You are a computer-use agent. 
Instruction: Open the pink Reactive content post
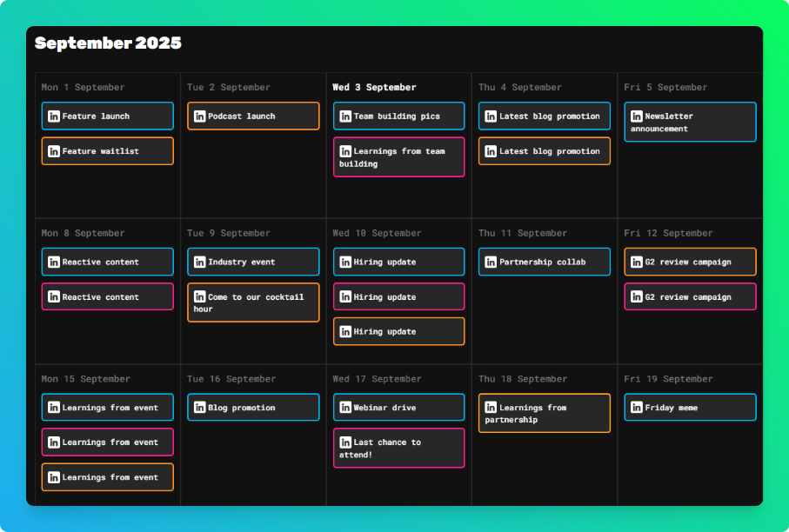[107, 296]
